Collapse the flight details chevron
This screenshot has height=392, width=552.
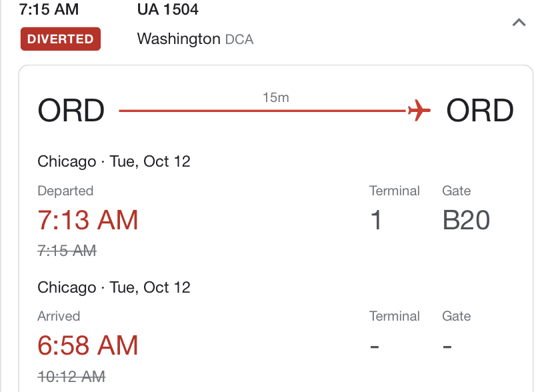coord(519,23)
